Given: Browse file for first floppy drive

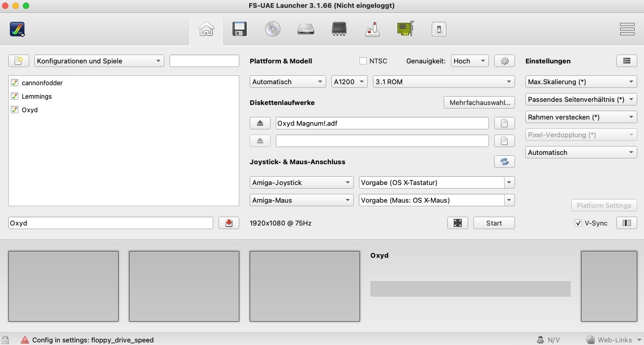Looking at the screenshot, I should pyautogui.click(x=505, y=123).
